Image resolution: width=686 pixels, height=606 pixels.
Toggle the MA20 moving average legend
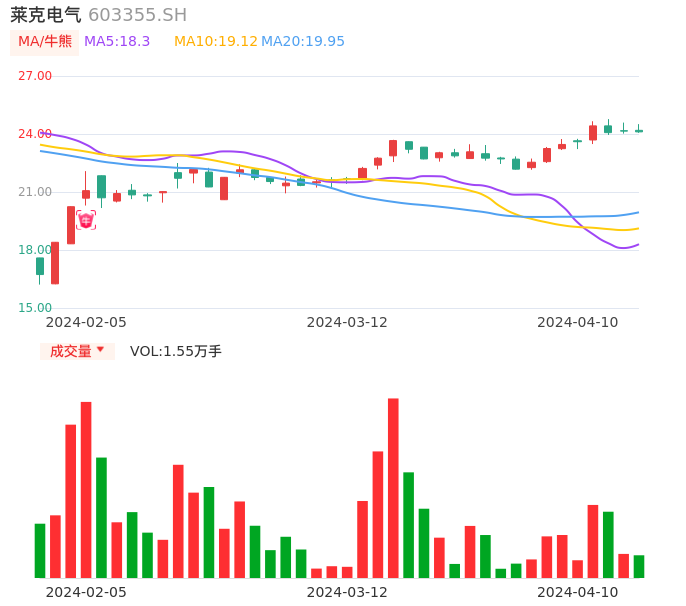point(303,42)
